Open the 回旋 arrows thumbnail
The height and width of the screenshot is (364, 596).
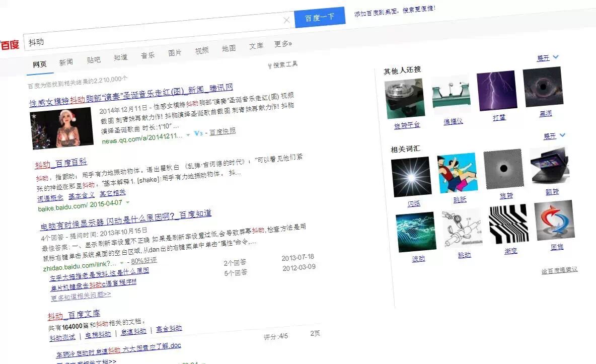[x=555, y=220]
